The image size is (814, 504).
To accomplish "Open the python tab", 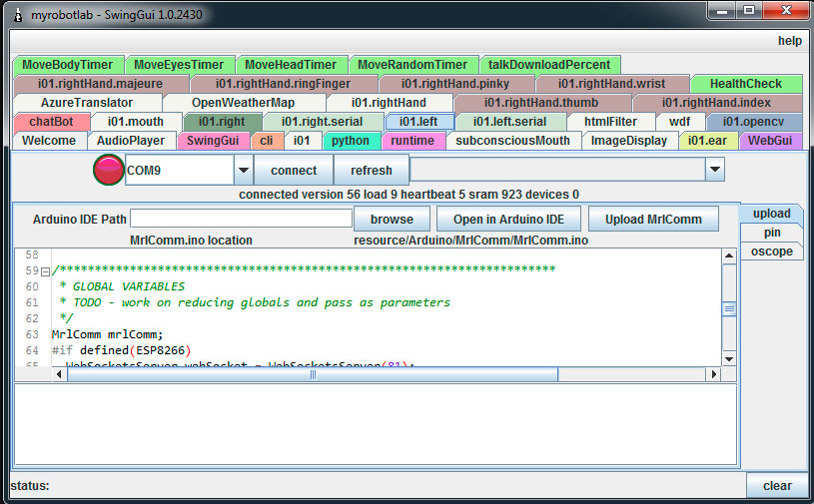I will pyautogui.click(x=351, y=141).
